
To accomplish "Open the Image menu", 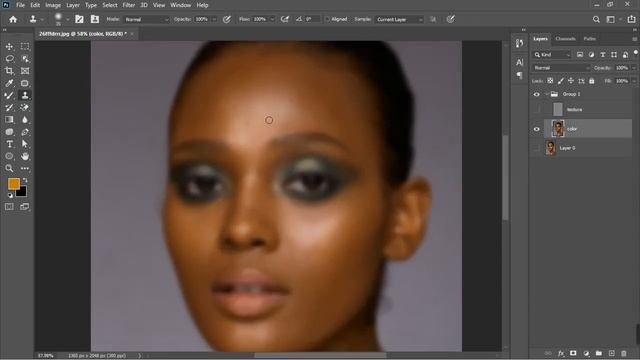I will click(53, 5).
